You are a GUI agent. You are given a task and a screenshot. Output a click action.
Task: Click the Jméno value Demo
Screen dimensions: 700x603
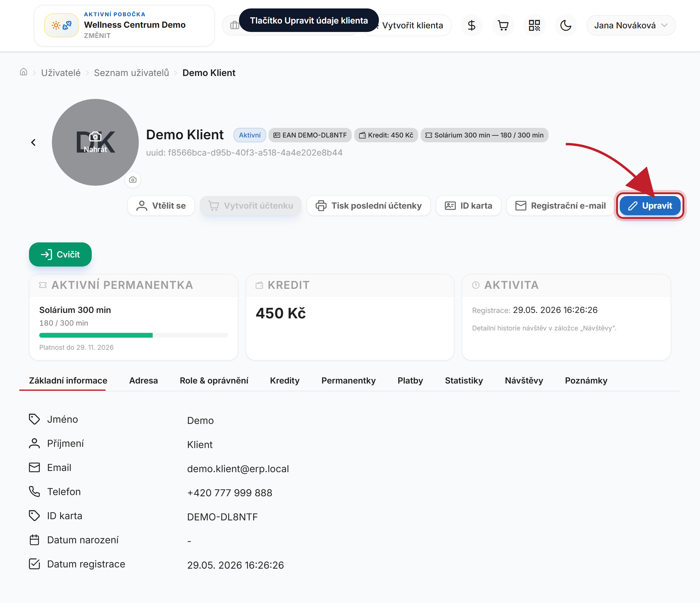coord(200,421)
